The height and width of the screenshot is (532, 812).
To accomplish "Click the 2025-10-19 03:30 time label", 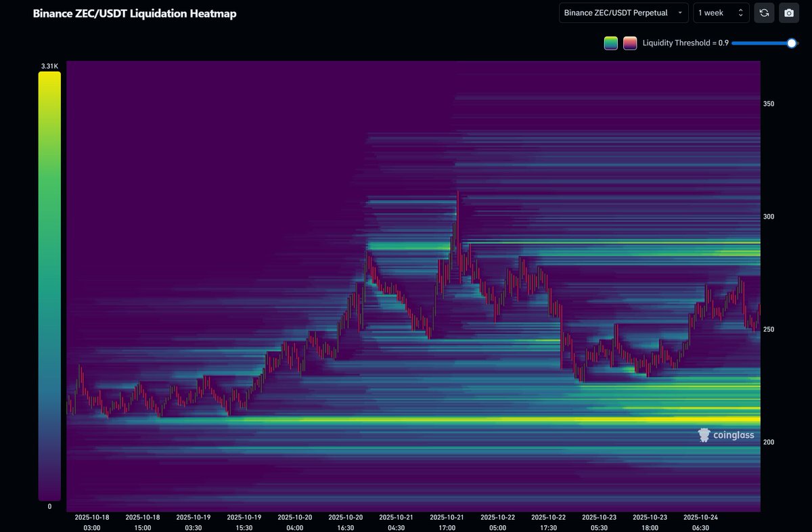I will (194, 522).
